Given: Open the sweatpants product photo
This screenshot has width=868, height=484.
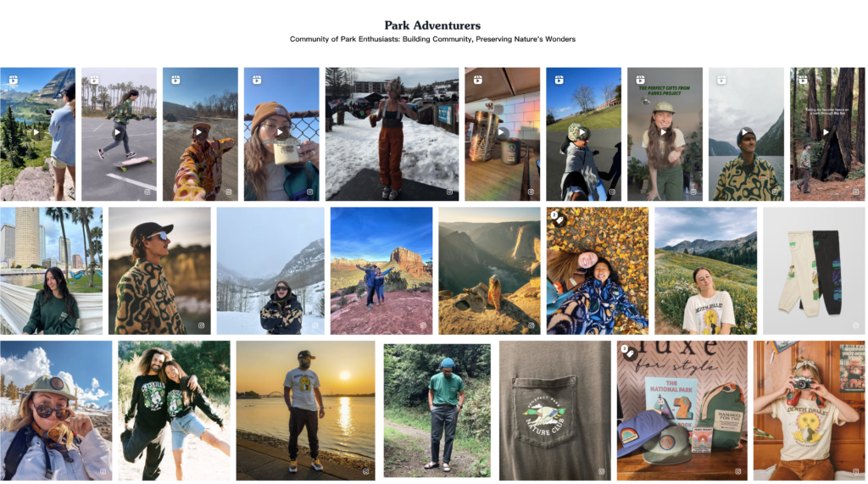Looking at the screenshot, I should 814,270.
